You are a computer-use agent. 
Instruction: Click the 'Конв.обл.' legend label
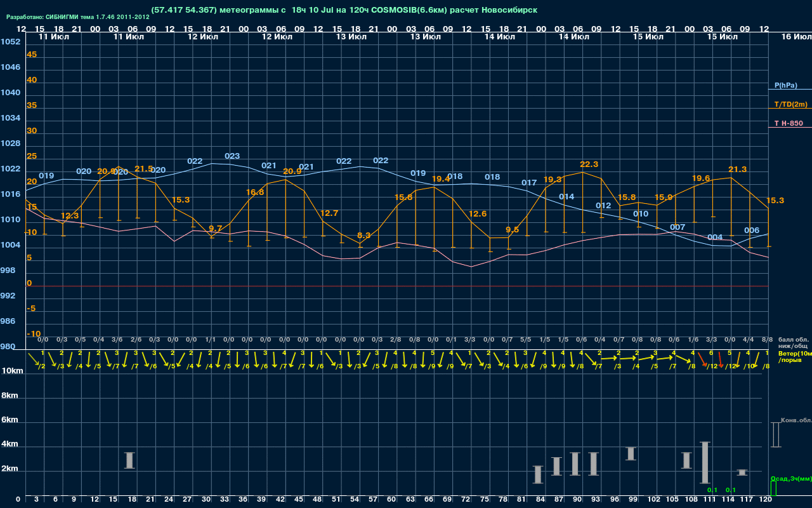click(796, 420)
